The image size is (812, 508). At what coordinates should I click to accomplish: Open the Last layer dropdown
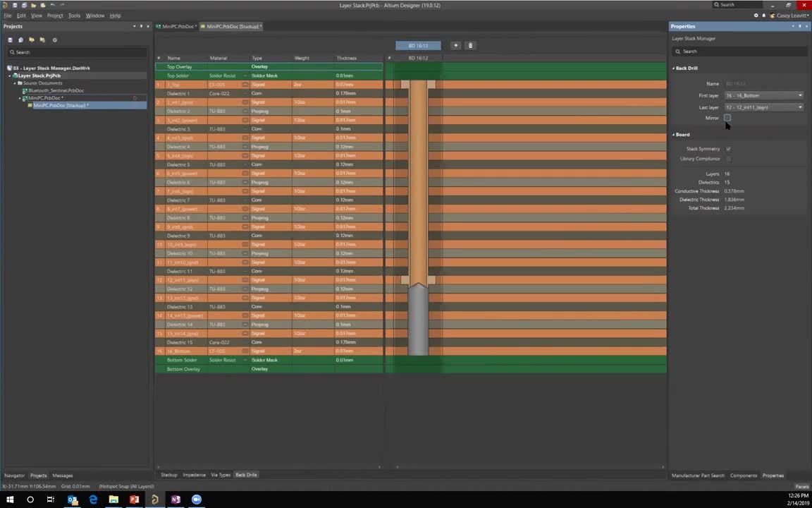[799, 107]
